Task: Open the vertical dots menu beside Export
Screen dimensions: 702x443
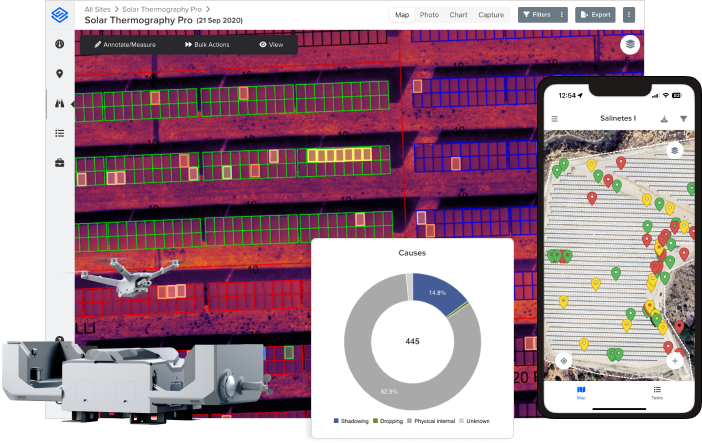Action: click(x=629, y=15)
